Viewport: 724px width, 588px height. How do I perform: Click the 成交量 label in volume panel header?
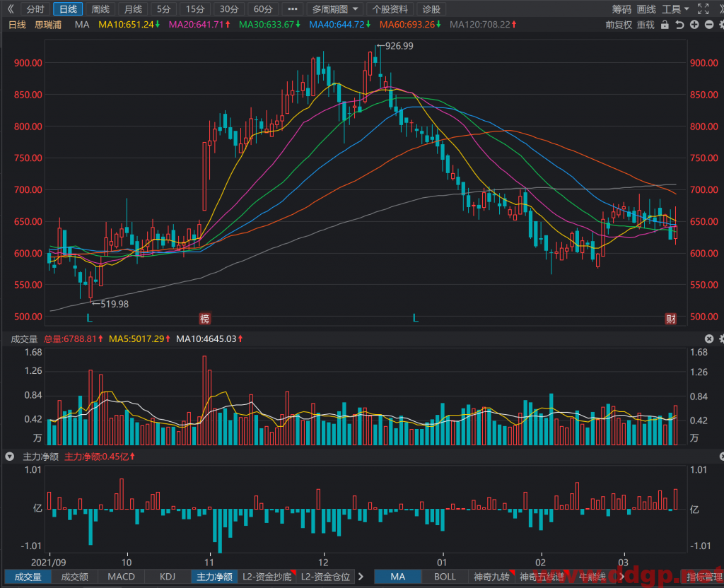(x=24, y=339)
